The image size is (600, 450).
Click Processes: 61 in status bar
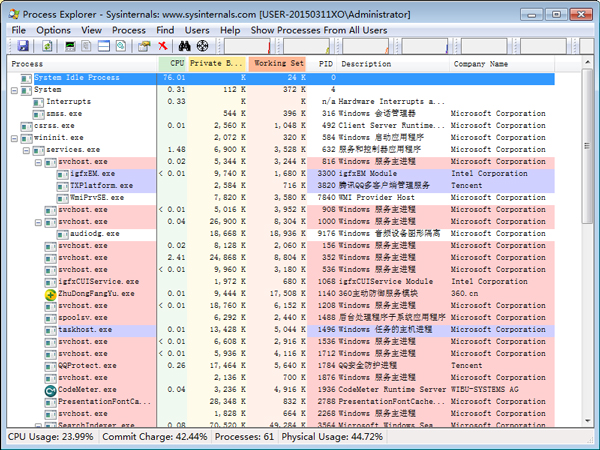(x=244, y=437)
